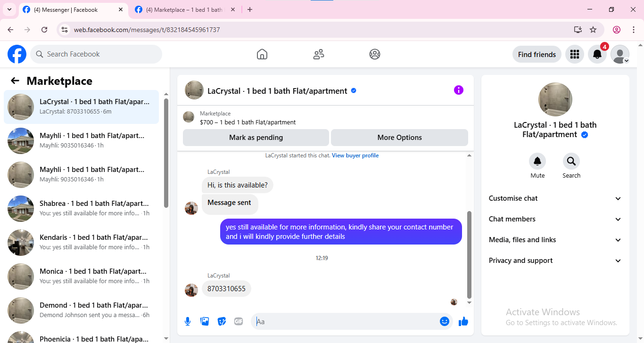
Task: Expand the Privacy and support section
Action: coord(555,261)
